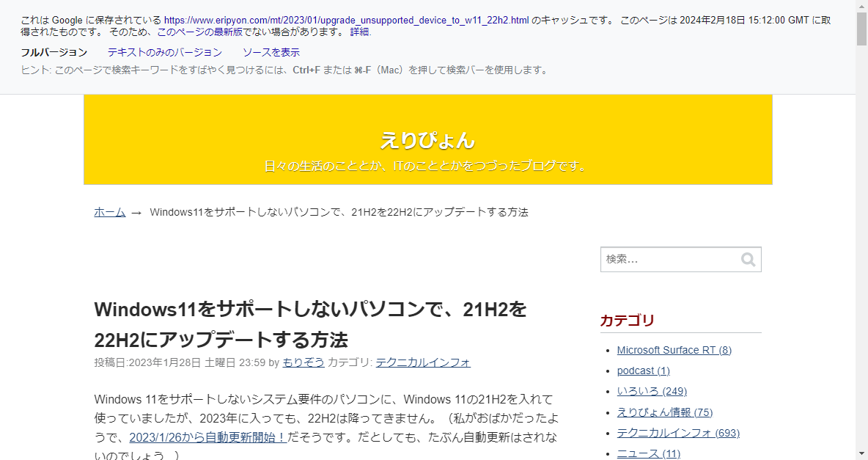Open いろいろ (249) category
This screenshot has width=868, height=460.
[652, 391]
